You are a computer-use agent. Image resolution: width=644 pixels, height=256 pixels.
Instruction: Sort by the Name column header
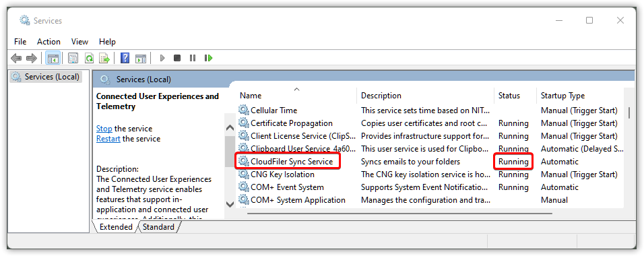coord(251,96)
